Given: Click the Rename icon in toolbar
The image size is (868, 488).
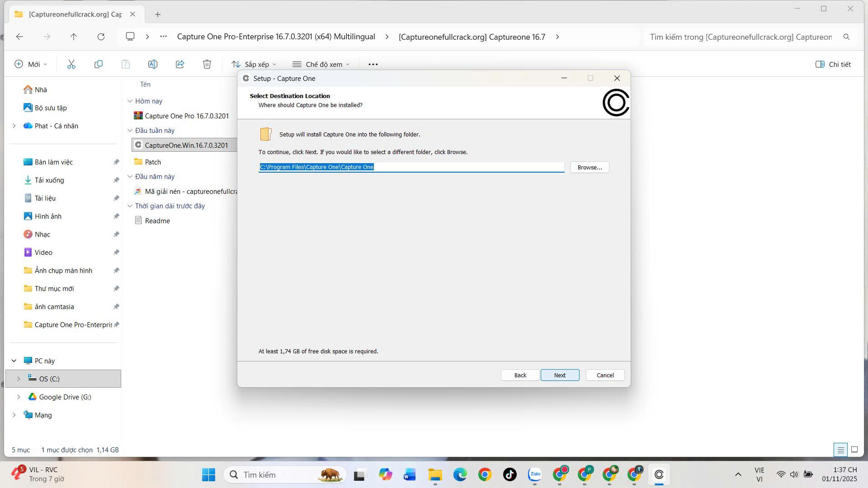Looking at the screenshot, I should (153, 64).
